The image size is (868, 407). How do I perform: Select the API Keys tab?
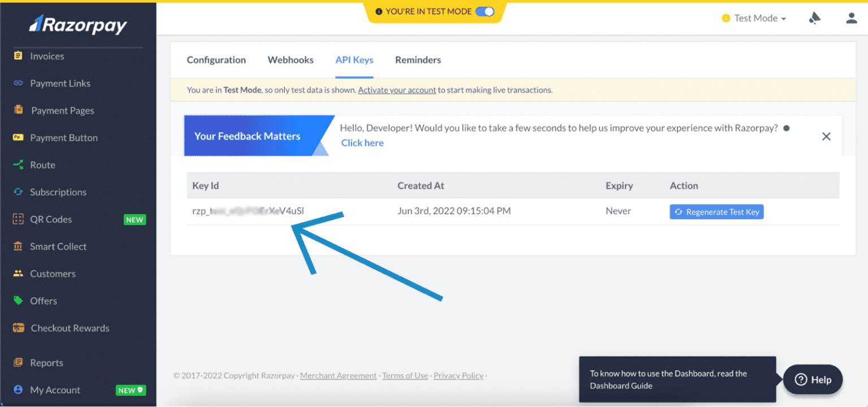354,60
